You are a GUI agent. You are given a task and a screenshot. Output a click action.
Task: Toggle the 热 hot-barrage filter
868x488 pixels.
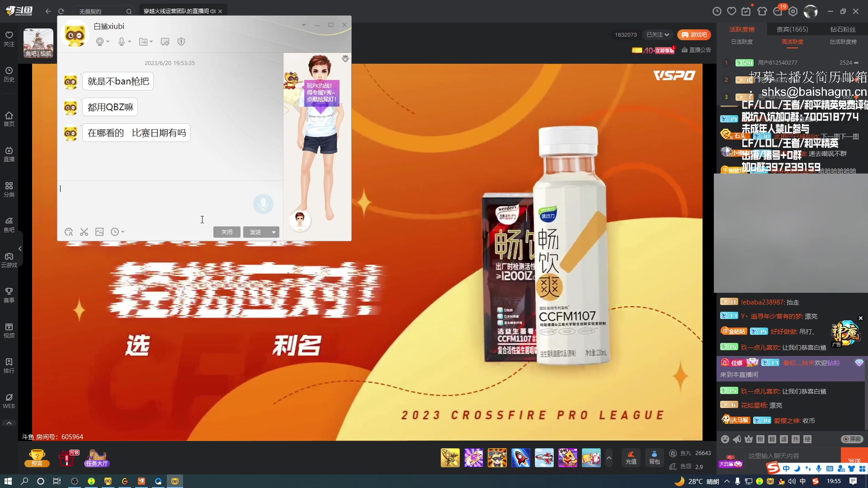(x=796, y=439)
